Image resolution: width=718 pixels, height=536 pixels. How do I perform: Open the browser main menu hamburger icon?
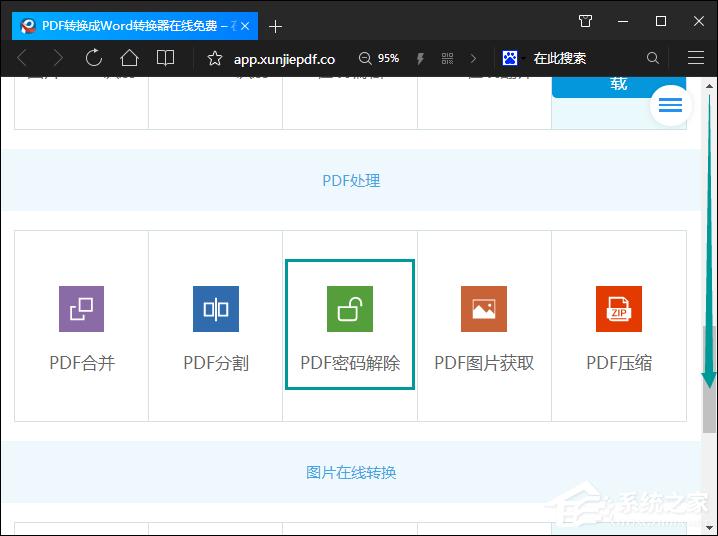click(696, 58)
